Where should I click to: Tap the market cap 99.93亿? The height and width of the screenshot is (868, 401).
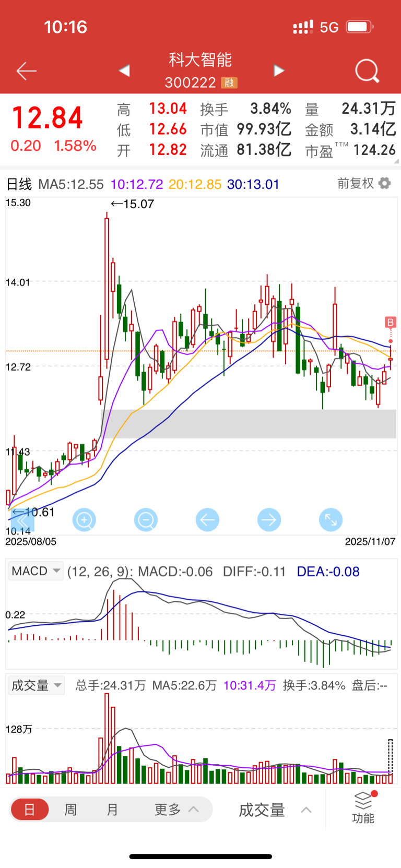pos(264,129)
